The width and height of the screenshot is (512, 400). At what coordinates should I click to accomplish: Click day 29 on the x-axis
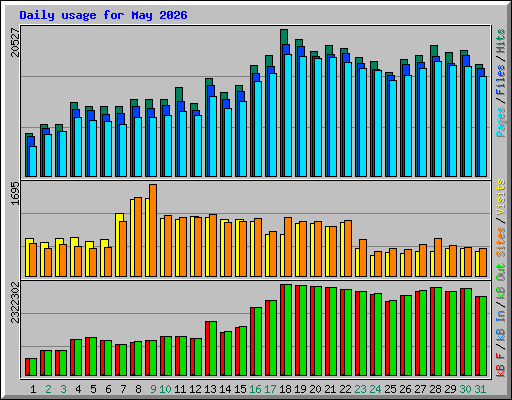click(450, 389)
